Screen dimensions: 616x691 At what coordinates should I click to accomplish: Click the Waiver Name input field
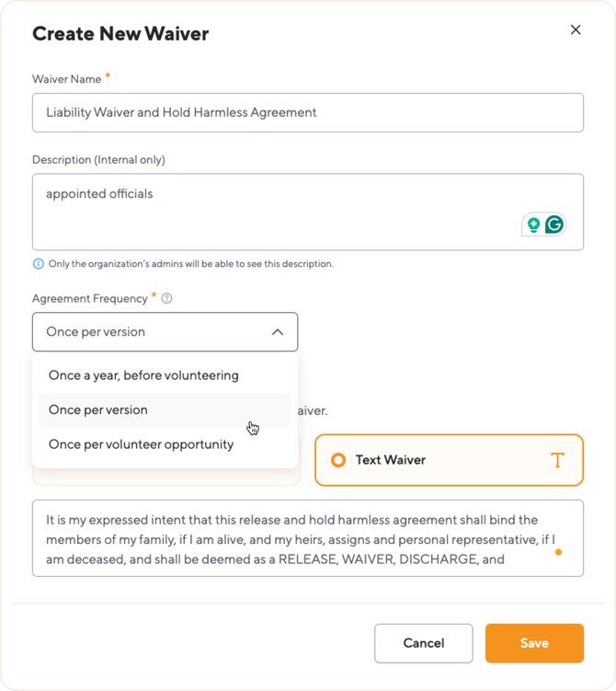[x=307, y=112]
